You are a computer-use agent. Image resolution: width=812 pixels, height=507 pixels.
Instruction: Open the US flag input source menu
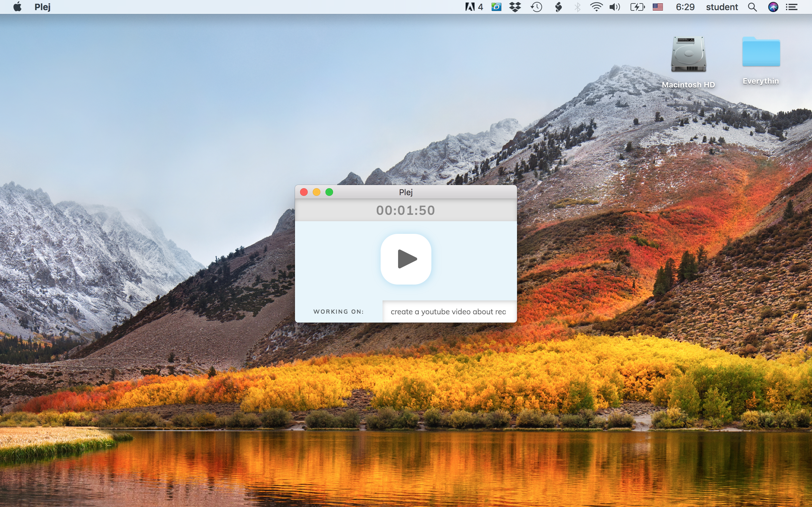point(658,7)
